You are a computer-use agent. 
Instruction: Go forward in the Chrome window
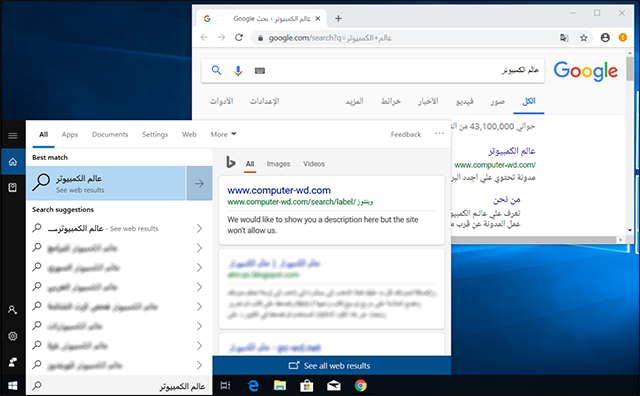point(221,38)
